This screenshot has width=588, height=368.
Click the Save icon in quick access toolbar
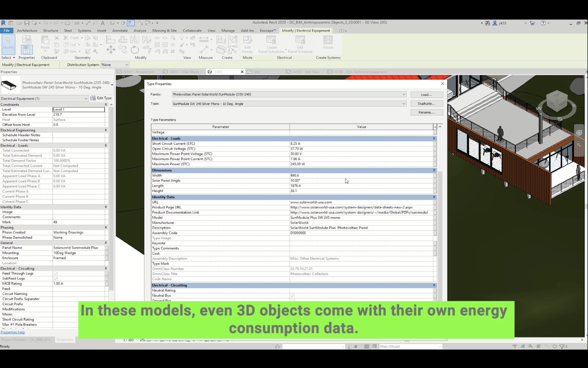click(x=27, y=23)
